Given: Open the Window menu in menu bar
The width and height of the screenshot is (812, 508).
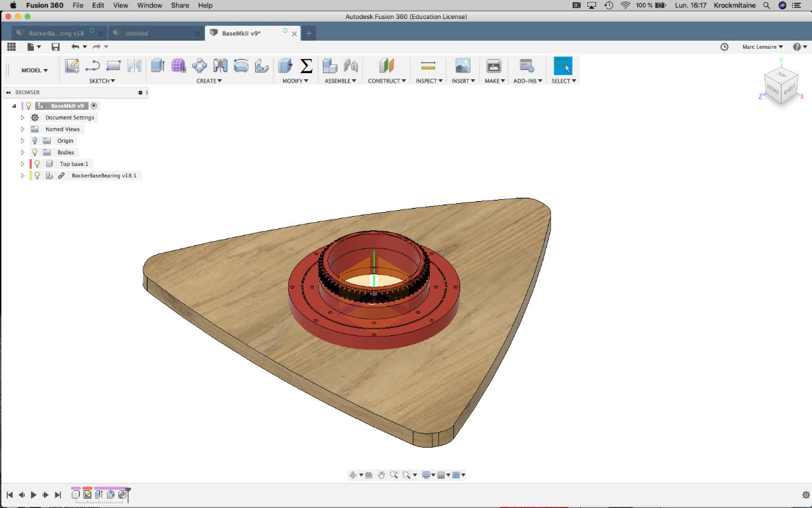Looking at the screenshot, I should pos(150,5).
